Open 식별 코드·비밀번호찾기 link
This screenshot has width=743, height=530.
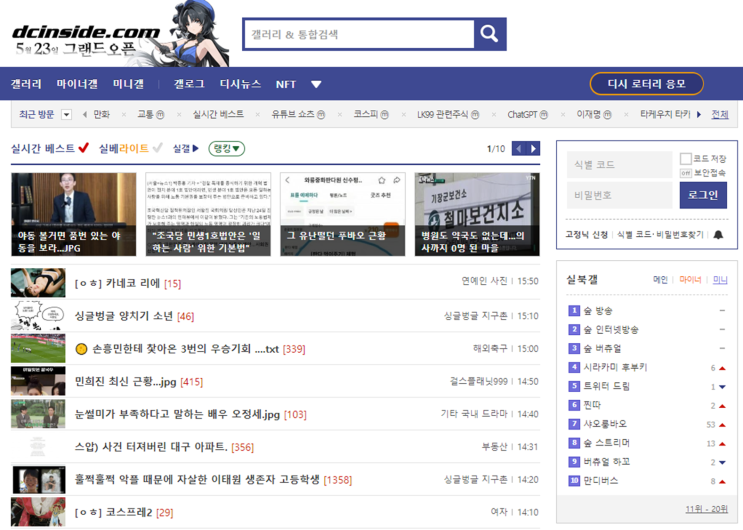[660, 235]
